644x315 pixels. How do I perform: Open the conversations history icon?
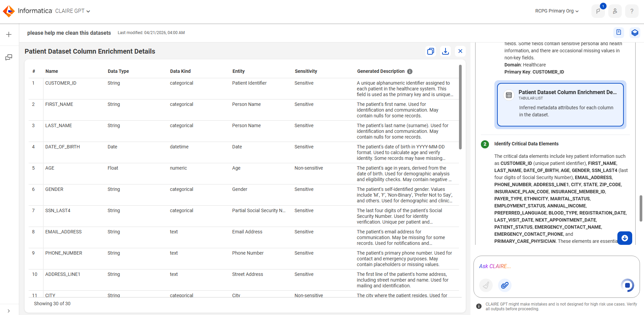coord(9,57)
